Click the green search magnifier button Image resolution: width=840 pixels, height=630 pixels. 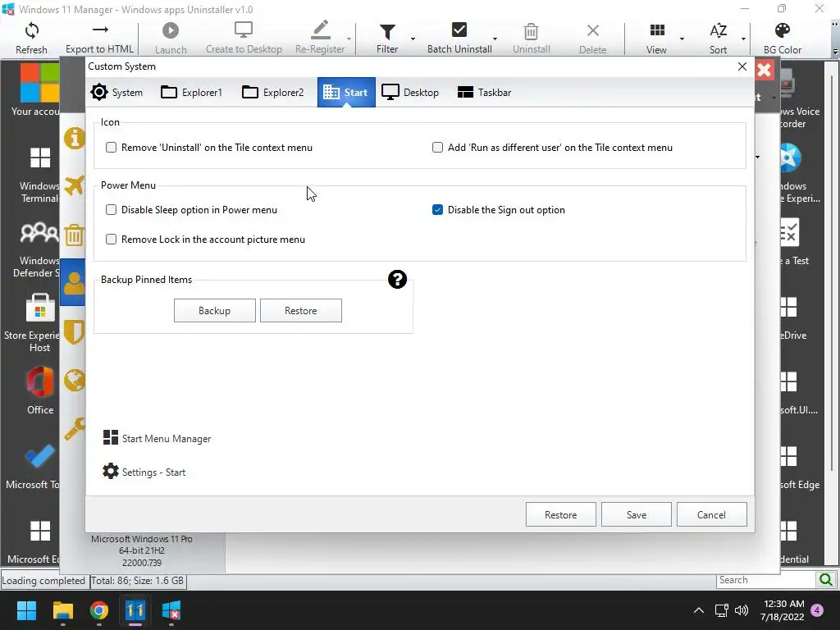click(x=825, y=580)
